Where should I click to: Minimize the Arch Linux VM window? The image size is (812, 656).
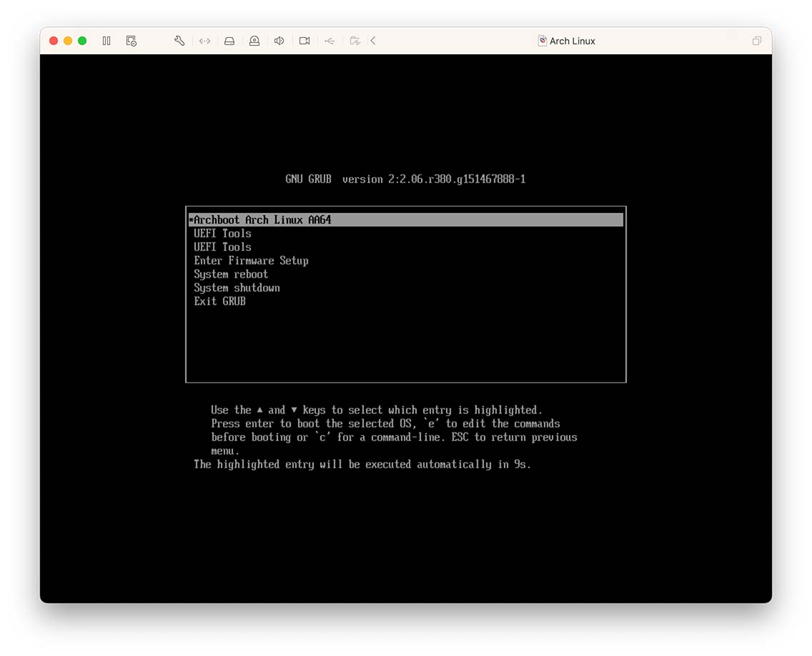pos(68,41)
